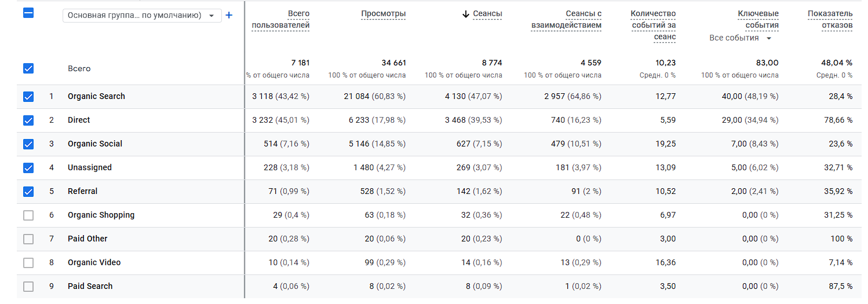Sort by Сеансы с взаимодействием column

[x=566, y=19]
